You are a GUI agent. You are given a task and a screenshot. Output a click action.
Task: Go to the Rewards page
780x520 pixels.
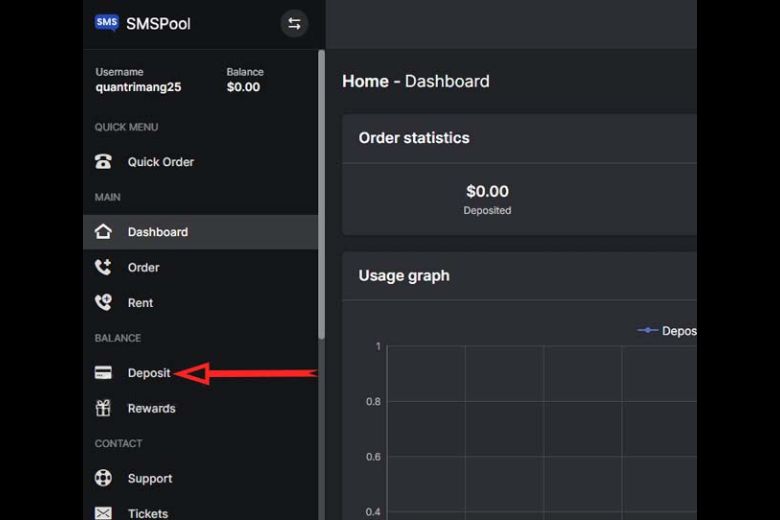(151, 408)
